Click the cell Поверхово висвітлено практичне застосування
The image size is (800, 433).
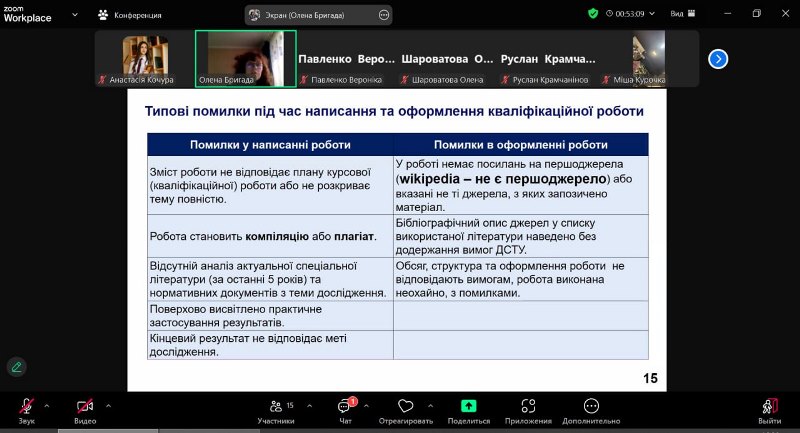coord(270,316)
